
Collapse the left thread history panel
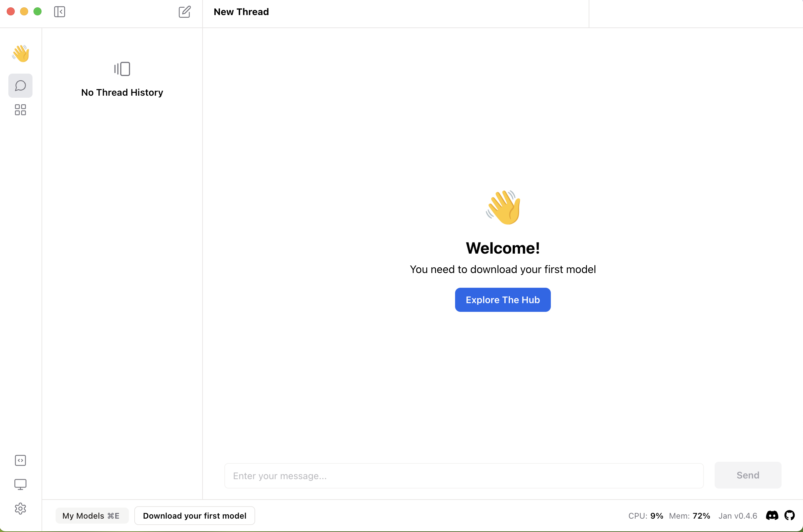pos(59,12)
